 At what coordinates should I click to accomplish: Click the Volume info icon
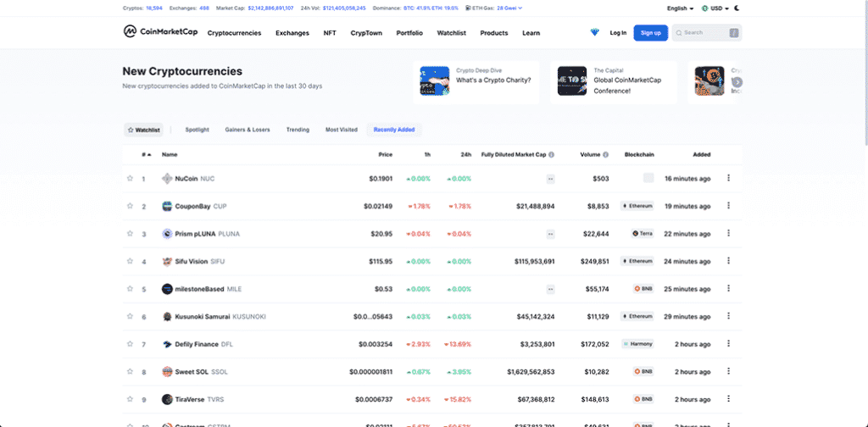click(605, 155)
